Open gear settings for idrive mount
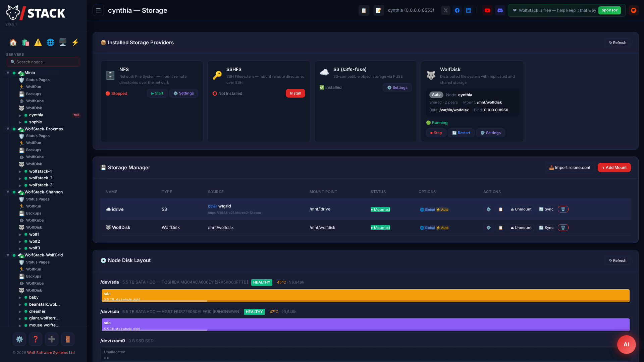The image size is (644, 362). (489, 209)
